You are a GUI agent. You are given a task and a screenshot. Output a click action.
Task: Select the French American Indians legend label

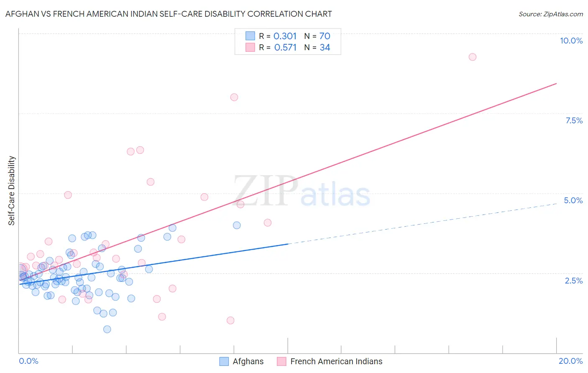(x=336, y=361)
